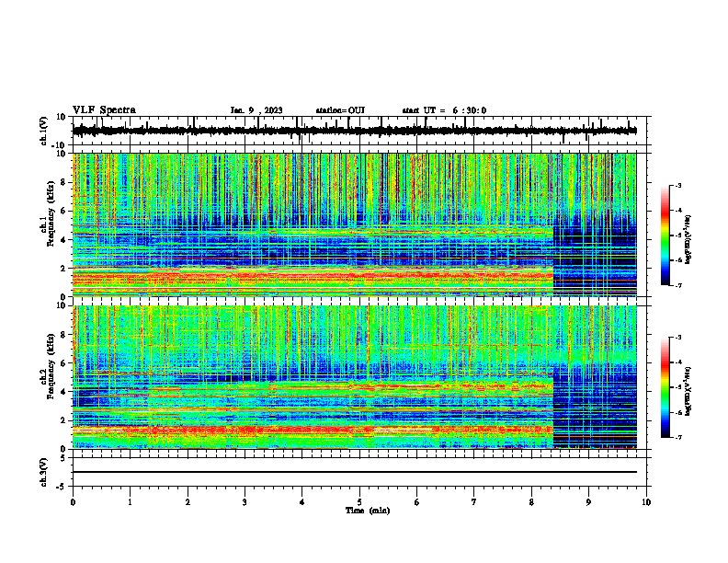Click the ch.2 spectrogram color scale bar
This screenshot has width=728, height=563.
tap(665, 387)
